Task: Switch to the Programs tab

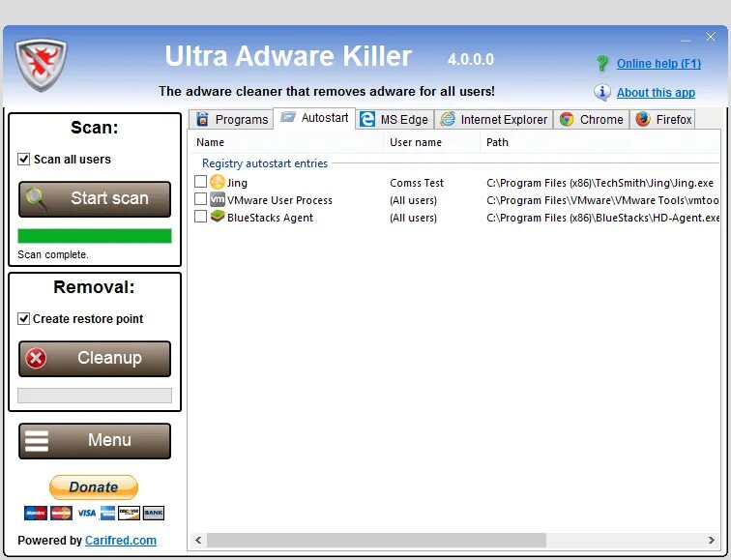Action: coord(231,119)
